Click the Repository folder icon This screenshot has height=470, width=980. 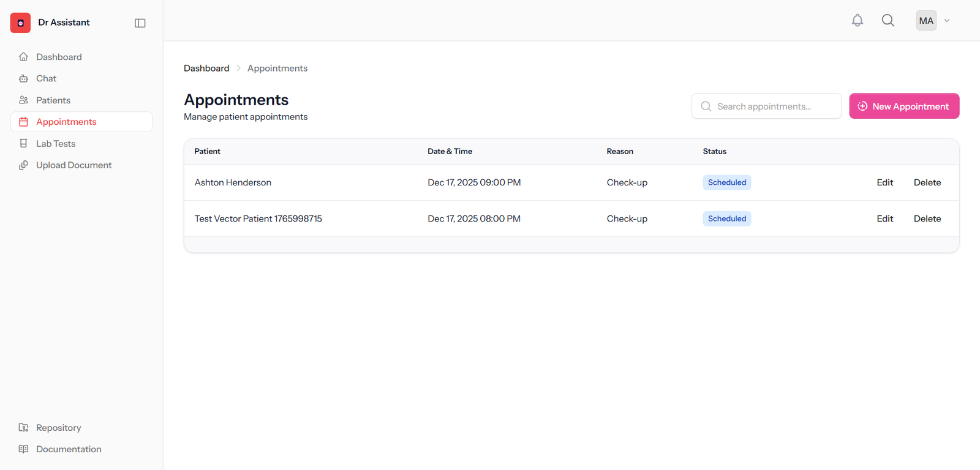(23, 428)
